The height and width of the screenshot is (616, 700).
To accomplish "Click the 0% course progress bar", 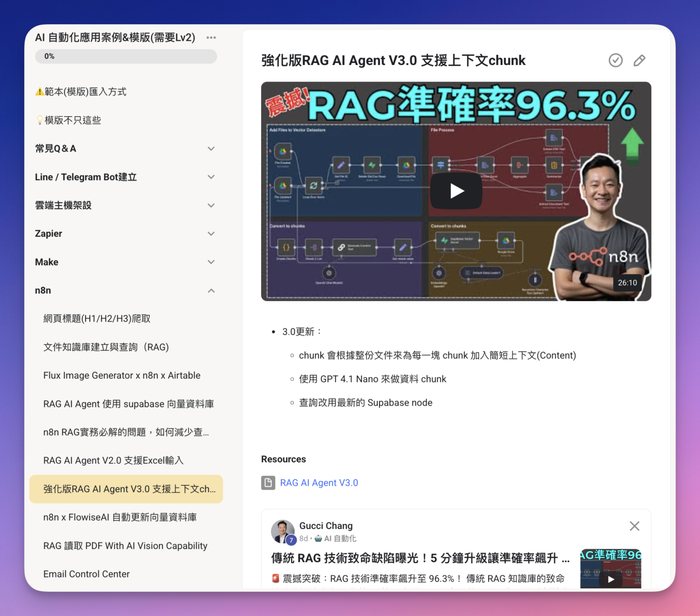I will point(126,56).
